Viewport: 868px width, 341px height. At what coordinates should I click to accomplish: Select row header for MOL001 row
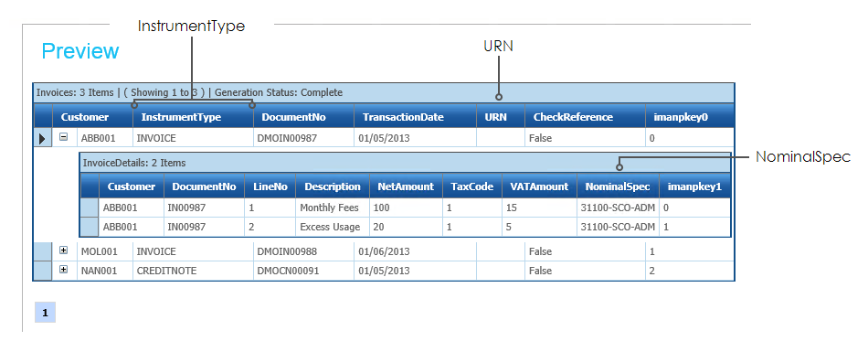[x=43, y=251]
